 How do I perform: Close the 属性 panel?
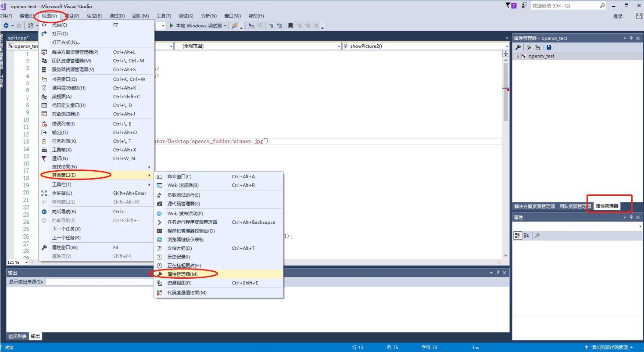(638, 217)
